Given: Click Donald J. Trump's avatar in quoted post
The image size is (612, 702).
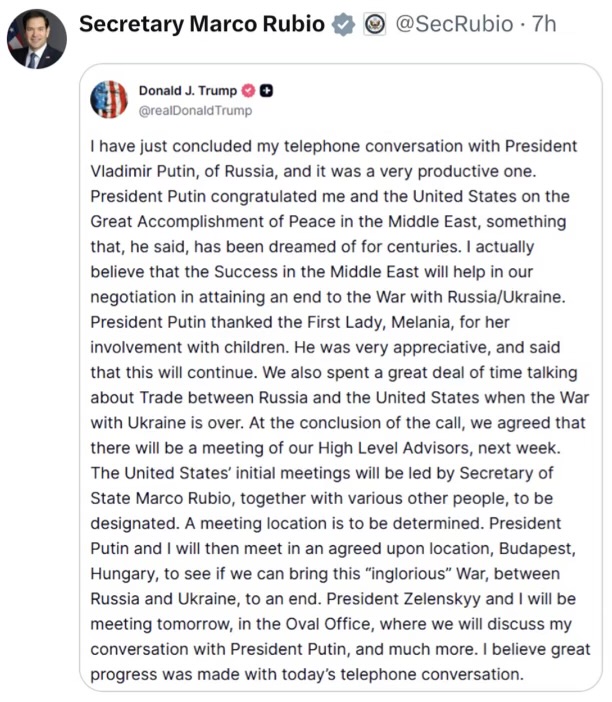Looking at the screenshot, I should point(109,100).
